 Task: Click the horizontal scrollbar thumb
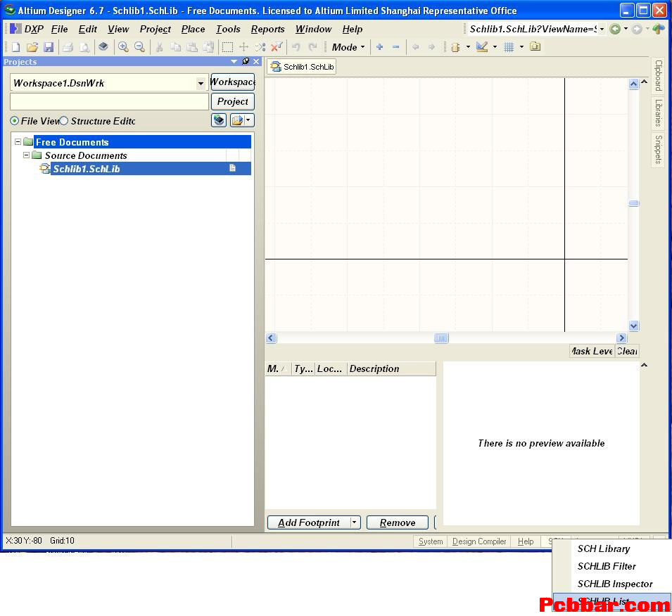tap(441, 338)
